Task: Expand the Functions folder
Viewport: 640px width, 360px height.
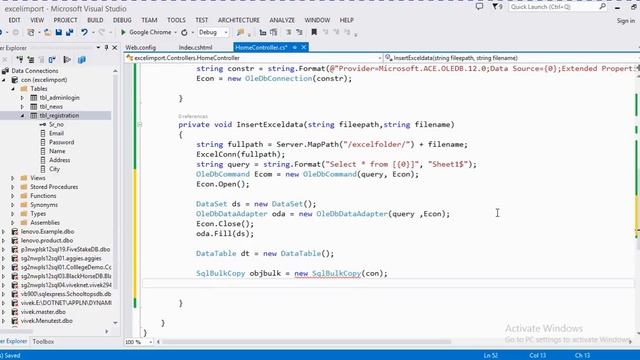Action: 13,196
